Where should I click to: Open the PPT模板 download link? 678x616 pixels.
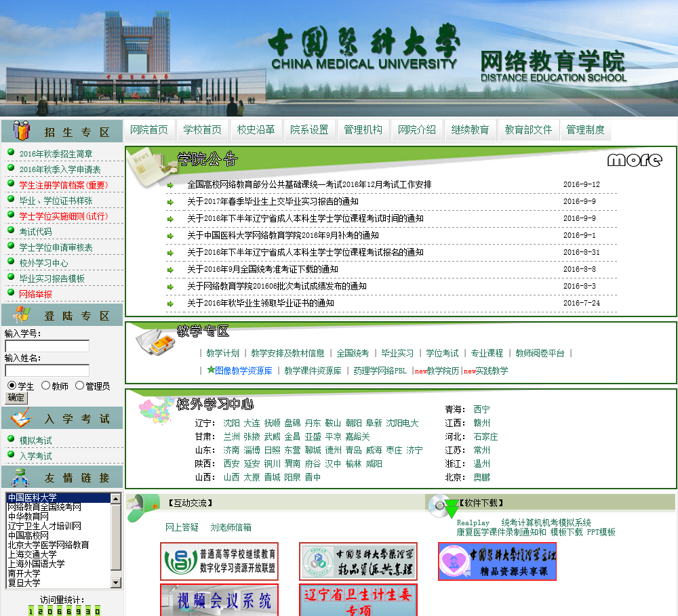tap(601, 532)
